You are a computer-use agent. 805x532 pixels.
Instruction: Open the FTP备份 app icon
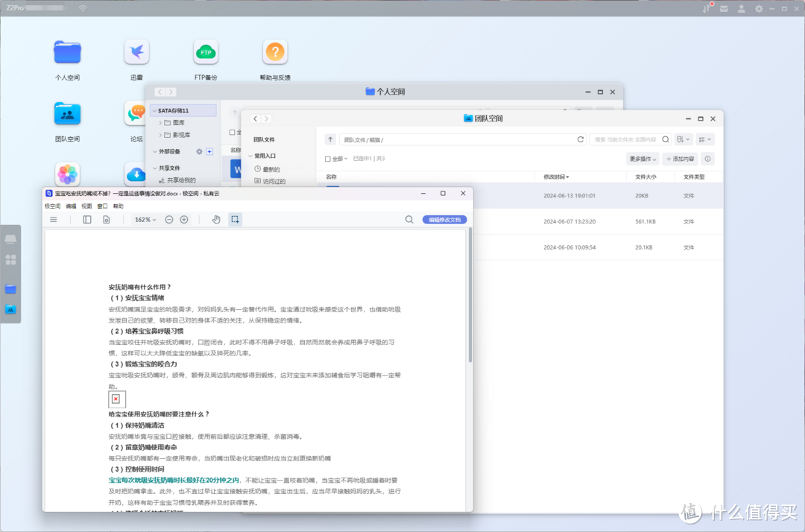coord(206,52)
